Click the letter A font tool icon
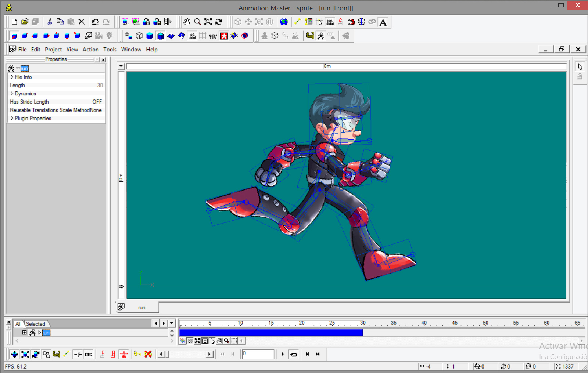Viewport: 588px width, 373px height. coord(383,22)
